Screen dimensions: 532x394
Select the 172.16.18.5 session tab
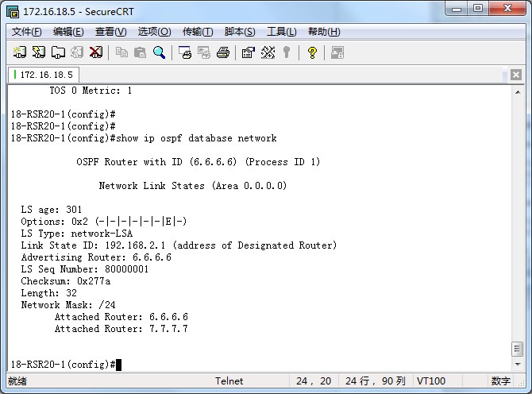45,75
